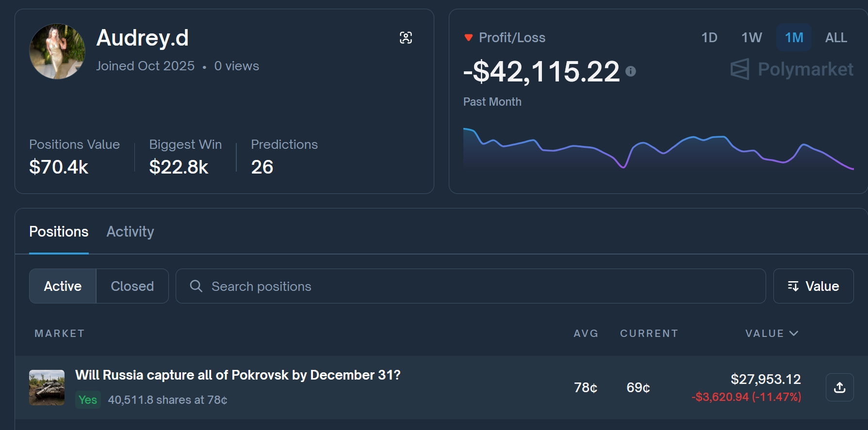Sort by the VALUE column header
Screen dimensions: 868x430
pyautogui.click(x=771, y=334)
